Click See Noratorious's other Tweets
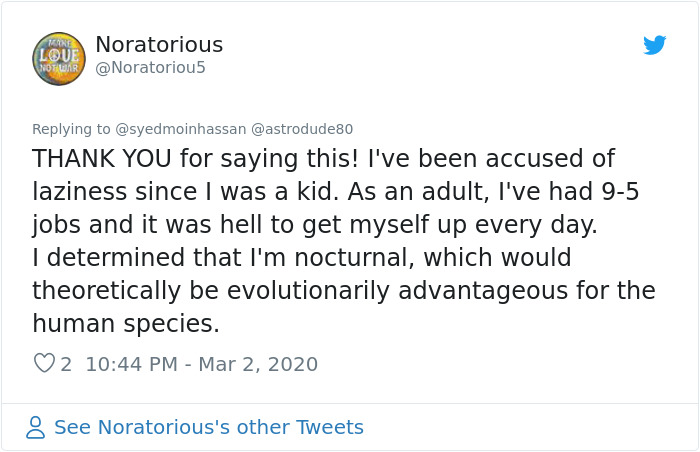The width and height of the screenshot is (700, 452). click(x=209, y=427)
